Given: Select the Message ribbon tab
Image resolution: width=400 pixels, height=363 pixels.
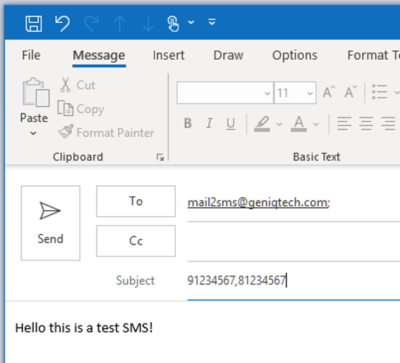Looking at the screenshot, I should click(x=99, y=55).
